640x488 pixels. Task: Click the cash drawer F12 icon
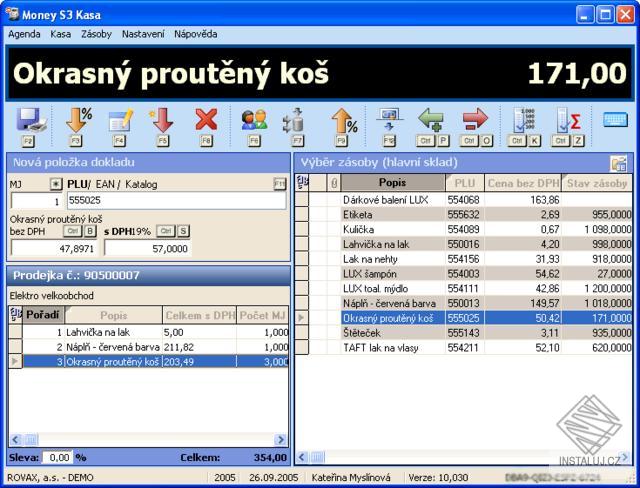point(389,120)
